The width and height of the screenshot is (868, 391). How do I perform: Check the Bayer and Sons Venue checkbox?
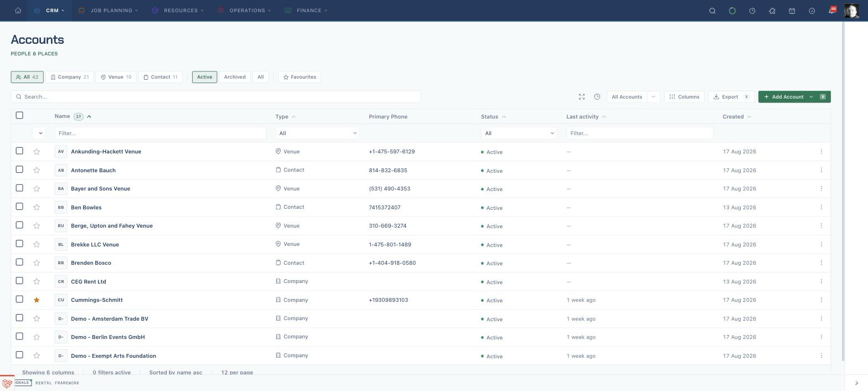(x=19, y=188)
